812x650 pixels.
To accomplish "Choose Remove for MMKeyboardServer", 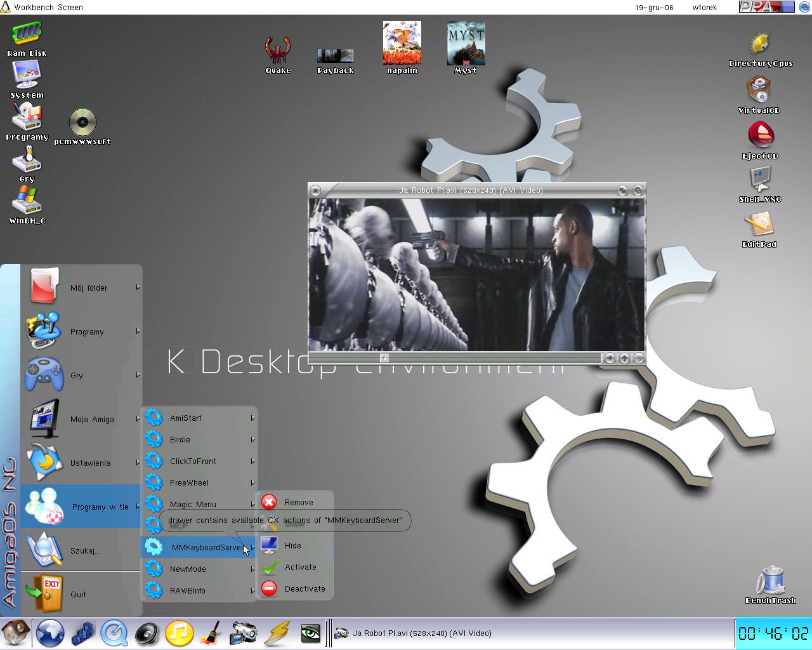I will (x=295, y=502).
